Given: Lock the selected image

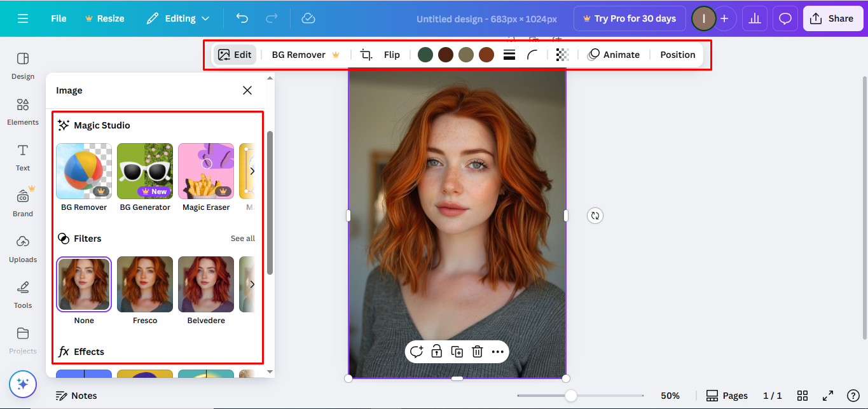Looking at the screenshot, I should pyautogui.click(x=436, y=351).
